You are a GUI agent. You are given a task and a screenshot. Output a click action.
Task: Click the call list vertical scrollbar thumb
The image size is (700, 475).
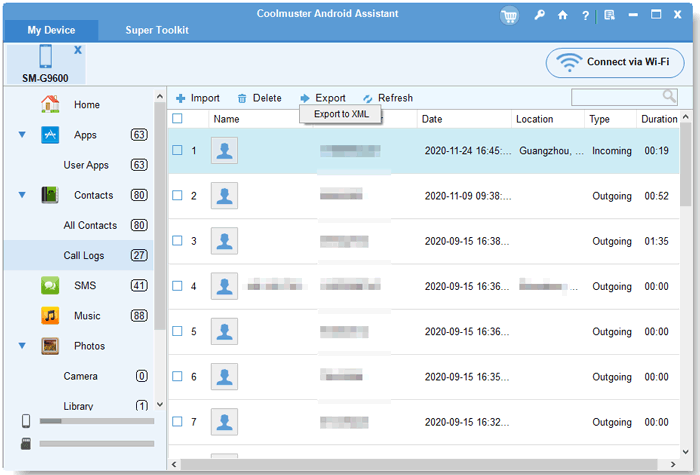pos(686,165)
